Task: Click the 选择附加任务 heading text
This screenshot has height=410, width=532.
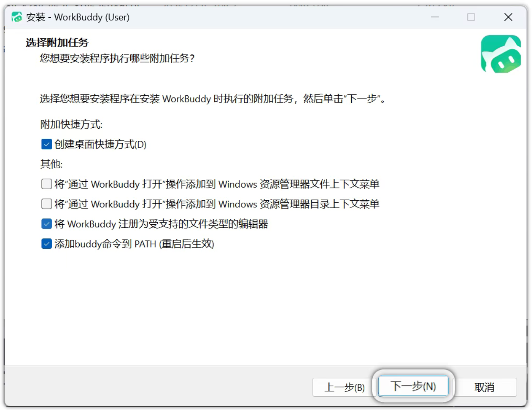Action: [x=57, y=43]
